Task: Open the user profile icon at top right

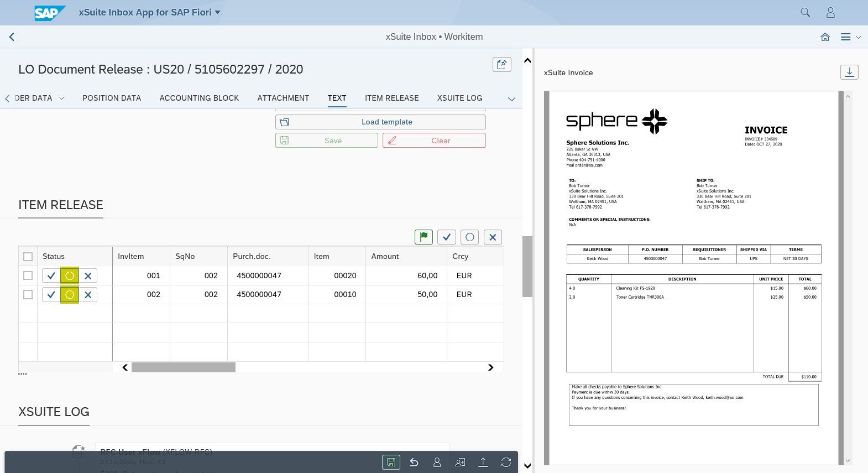Action: [x=830, y=12]
